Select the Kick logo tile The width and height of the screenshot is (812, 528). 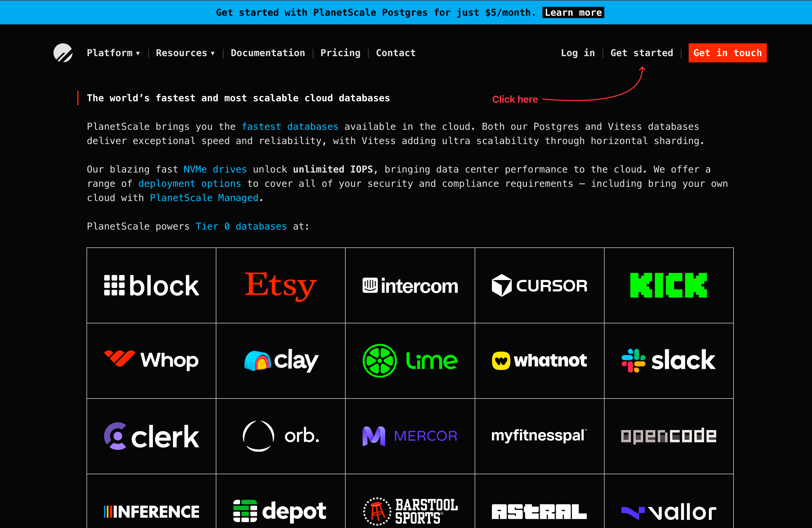tap(669, 286)
